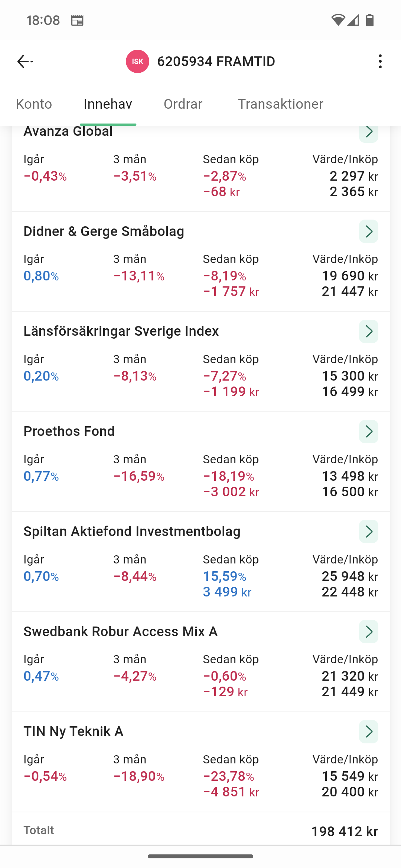The image size is (401, 868).
Task: Tap the battery icon in status bar
Action: pos(370,20)
